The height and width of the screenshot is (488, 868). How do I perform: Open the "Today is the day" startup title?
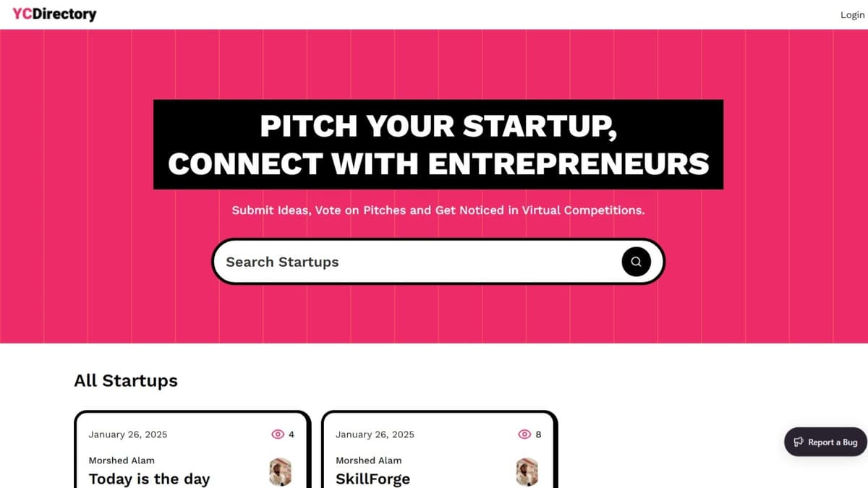[149, 479]
